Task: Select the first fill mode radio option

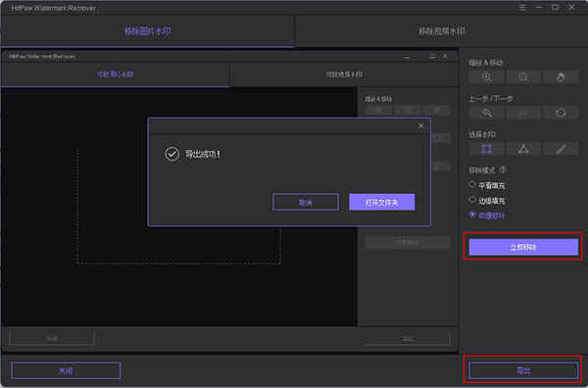Action: coord(472,184)
